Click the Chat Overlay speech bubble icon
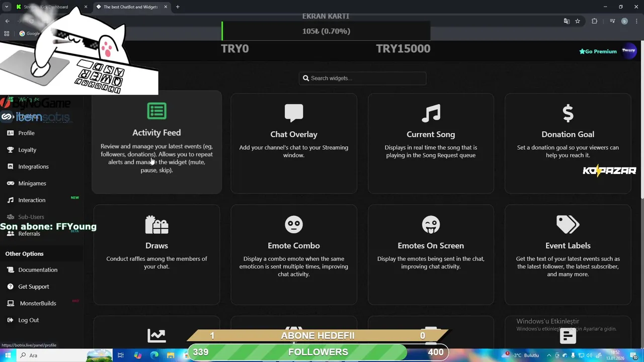Viewport: 644px width, 362px height. click(x=294, y=113)
